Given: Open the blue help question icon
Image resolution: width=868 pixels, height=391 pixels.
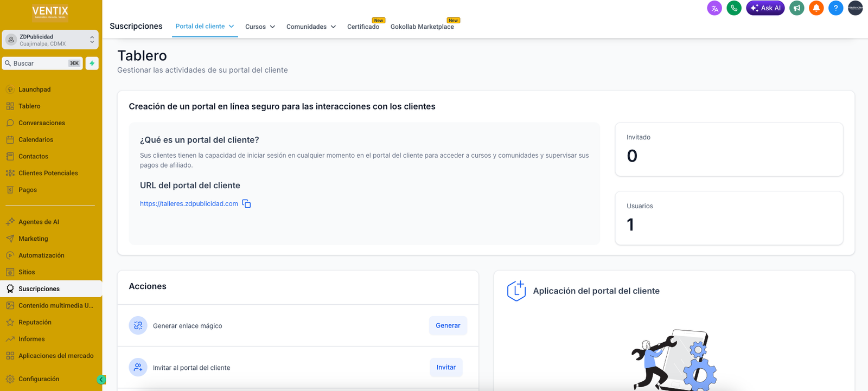Looking at the screenshot, I should pos(835,8).
